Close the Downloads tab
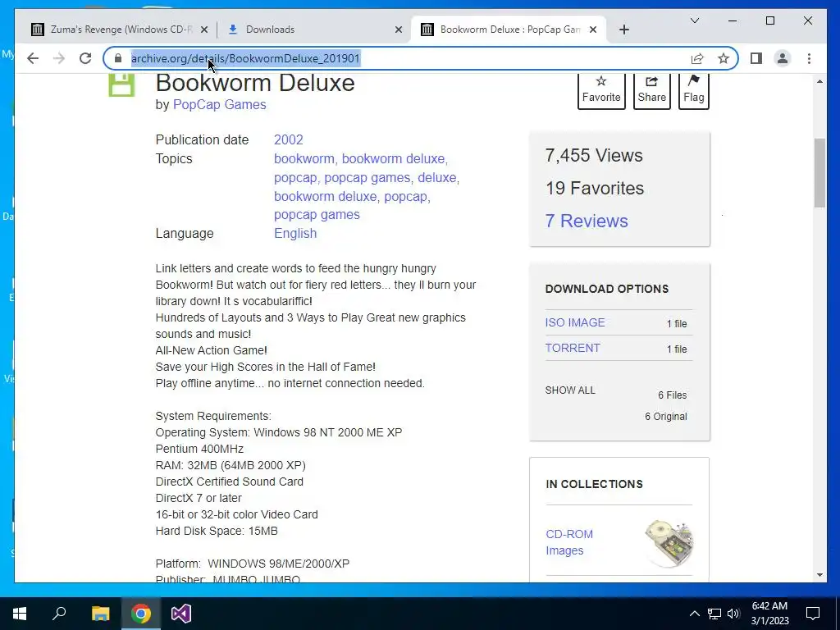This screenshot has height=630, width=840. coord(398,30)
